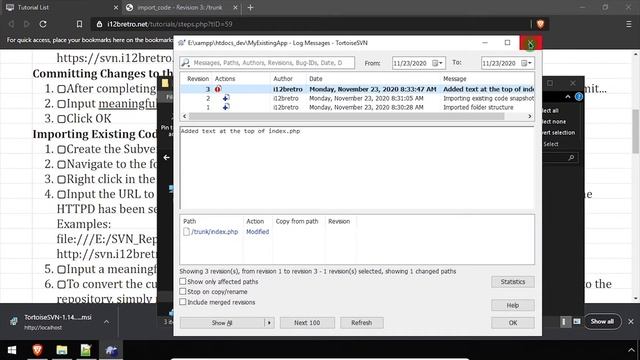Click the file icon beside /trunk/index.php
This screenshot has width=640, height=360.
pyautogui.click(x=187, y=232)
